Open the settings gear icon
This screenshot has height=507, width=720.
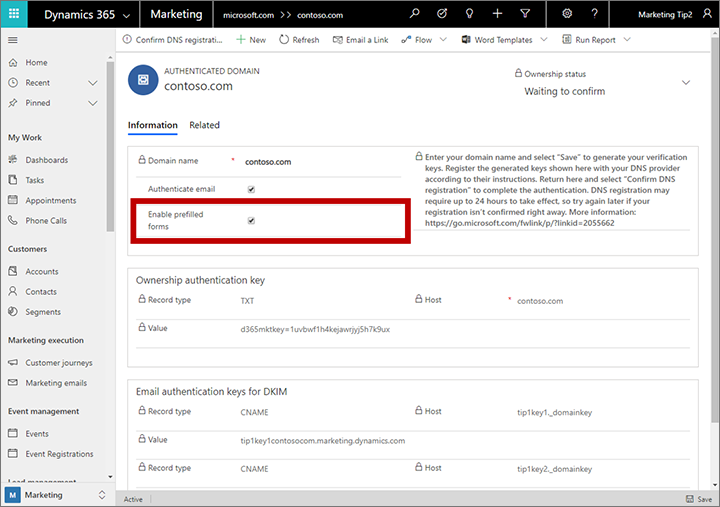point(567,14)
